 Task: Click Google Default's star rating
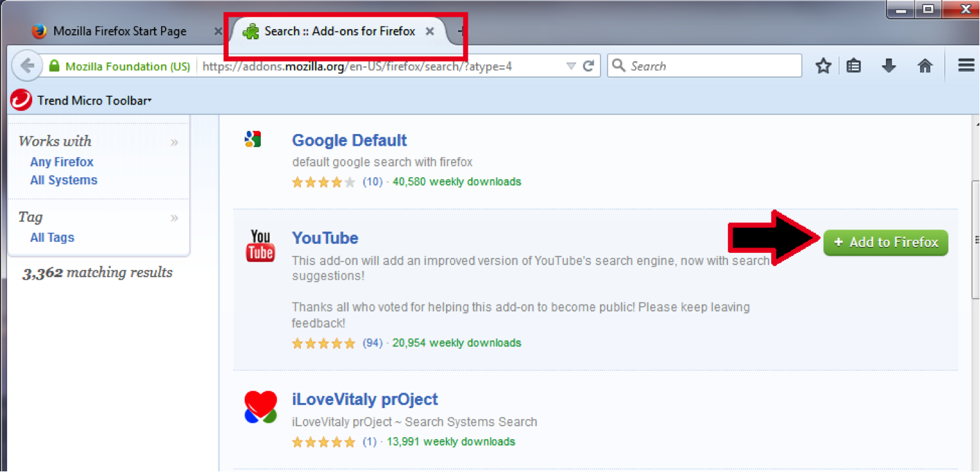[323, 182]
